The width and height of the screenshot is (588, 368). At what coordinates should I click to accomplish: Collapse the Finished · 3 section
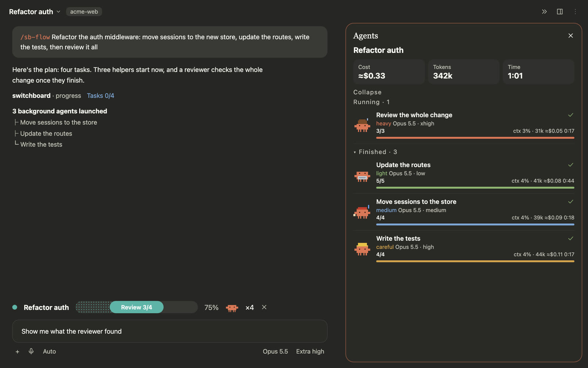[375, 152]
